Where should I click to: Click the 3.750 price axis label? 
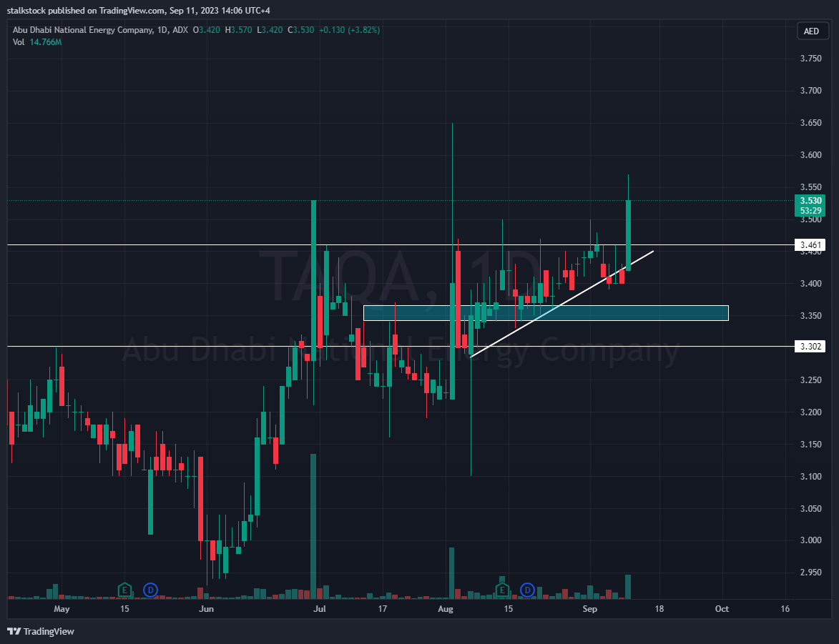point(810,59)
